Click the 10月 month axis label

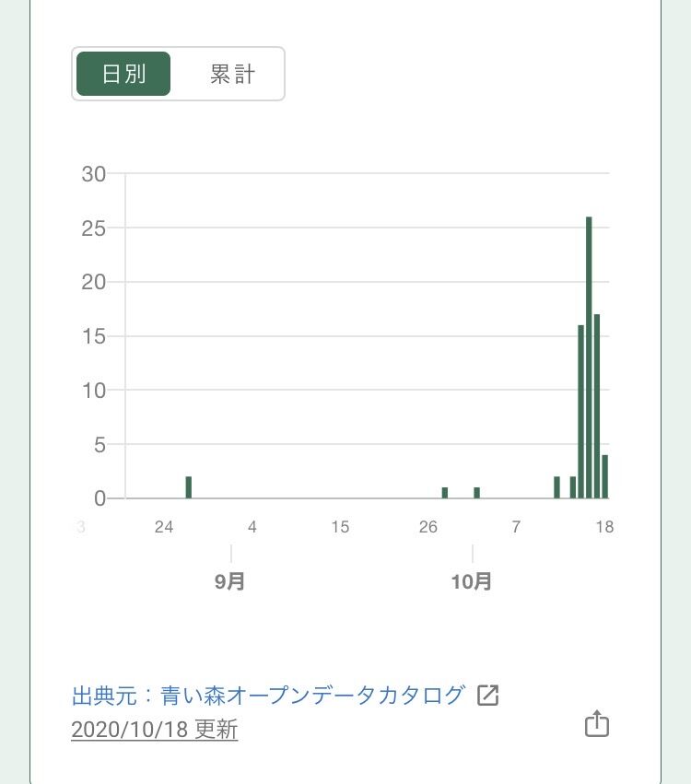click(472, 581)
